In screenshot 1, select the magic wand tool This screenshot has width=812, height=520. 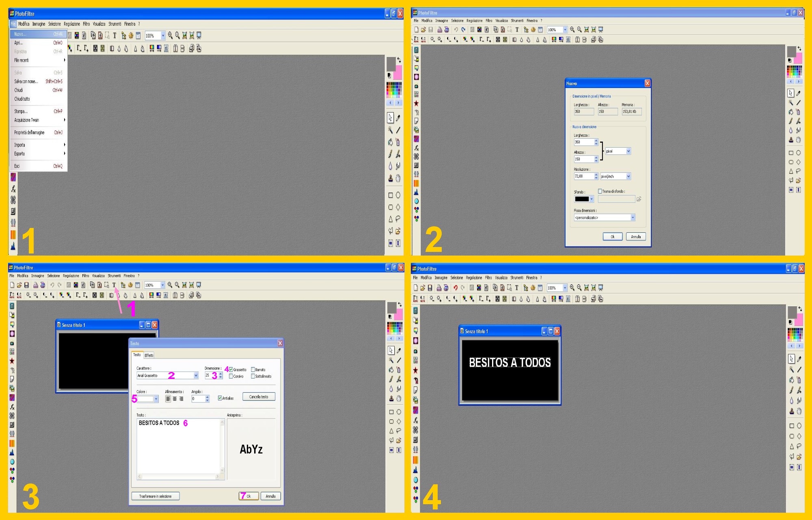(x=390, y=130)
